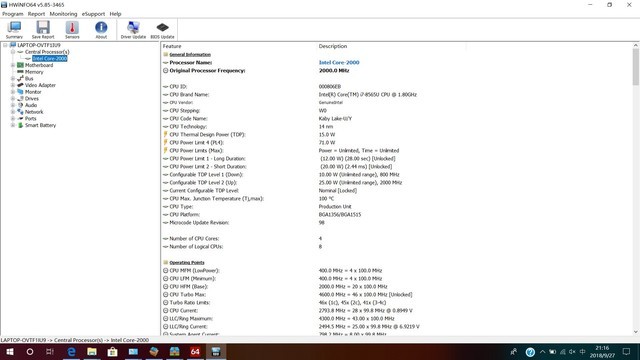Click the LAPTOP-OVTF1IU9 computer icon
Viewport: 640px width, 360px height.
point(13,45)
